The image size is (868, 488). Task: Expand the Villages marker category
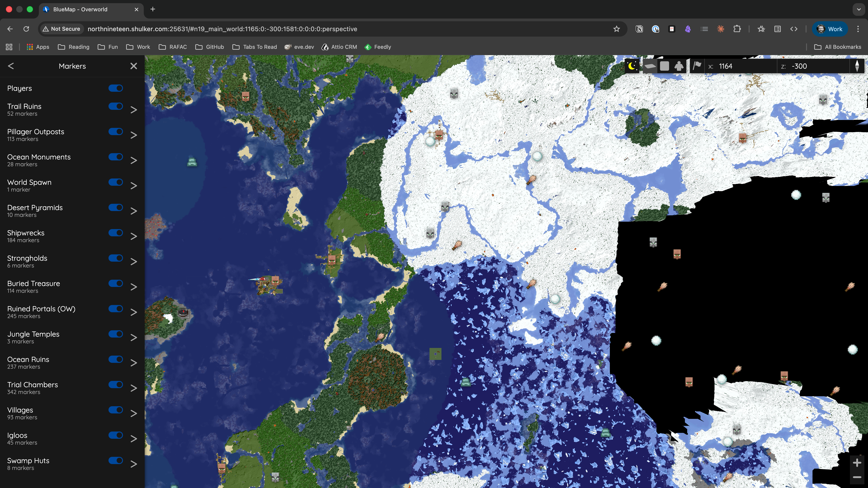point(133,414)
